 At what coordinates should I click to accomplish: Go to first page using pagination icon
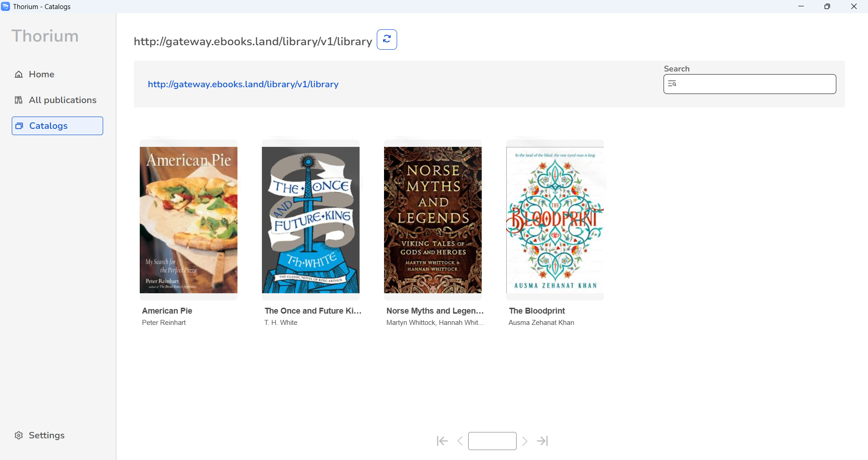(x=442, y=441)
